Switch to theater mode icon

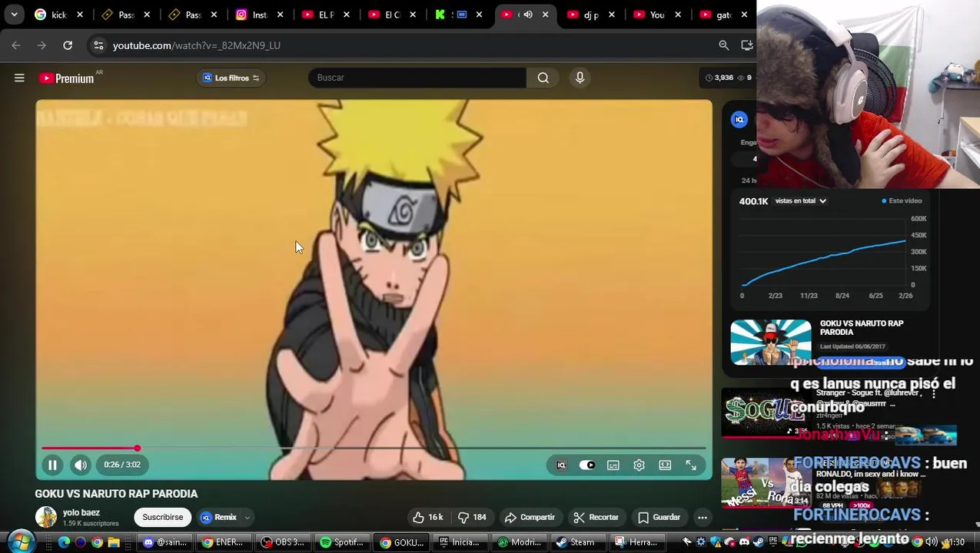[665, 465]
